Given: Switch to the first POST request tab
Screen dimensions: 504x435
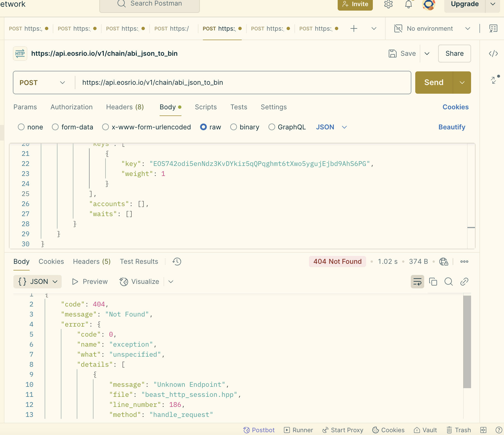Looking at the screenshot, I should tap(28, 28).
